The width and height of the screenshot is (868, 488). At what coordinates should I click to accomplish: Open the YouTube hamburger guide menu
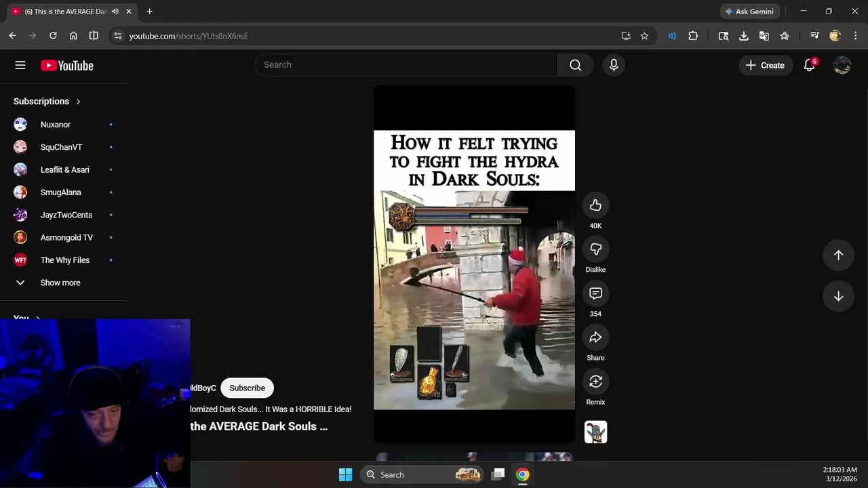click(20, 65)
